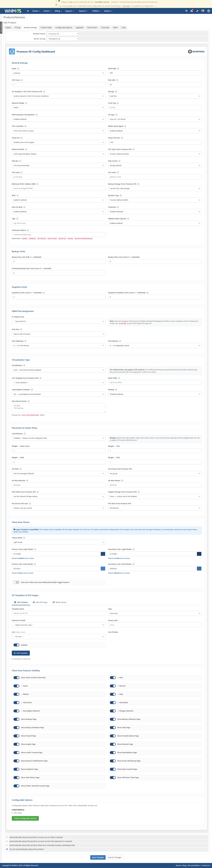Open the Load Balancer dropdown
This screenshot has width=212, height=868.
pyautogui.click(x=58, y=438)
